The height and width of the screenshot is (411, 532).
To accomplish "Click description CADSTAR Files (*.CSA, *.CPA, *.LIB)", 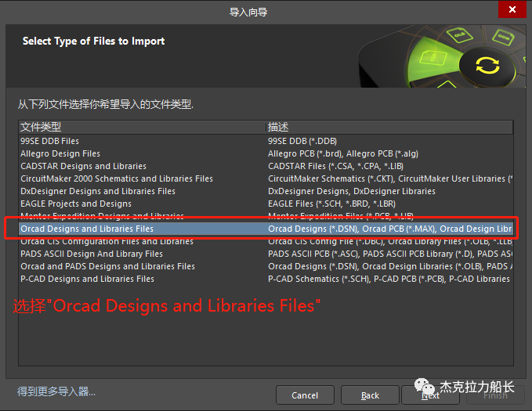I will tap(335, 166).
